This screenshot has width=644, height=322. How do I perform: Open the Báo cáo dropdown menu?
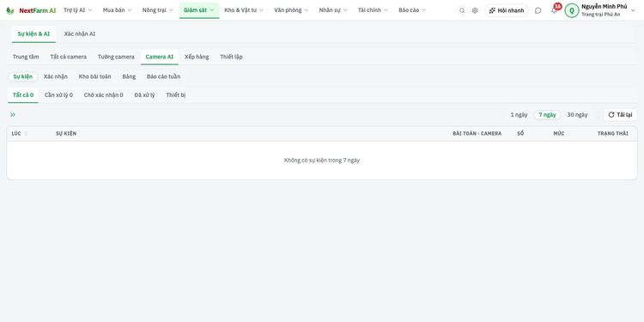[x=412, y=10]
